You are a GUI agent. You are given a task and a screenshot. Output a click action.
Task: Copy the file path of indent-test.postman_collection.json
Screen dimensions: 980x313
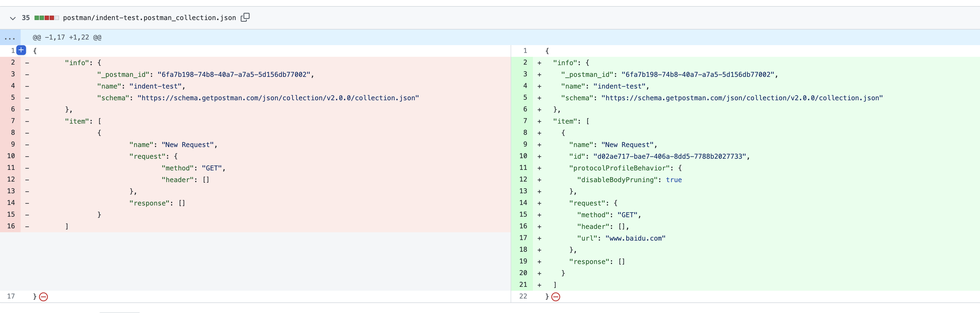coord(245,18)
